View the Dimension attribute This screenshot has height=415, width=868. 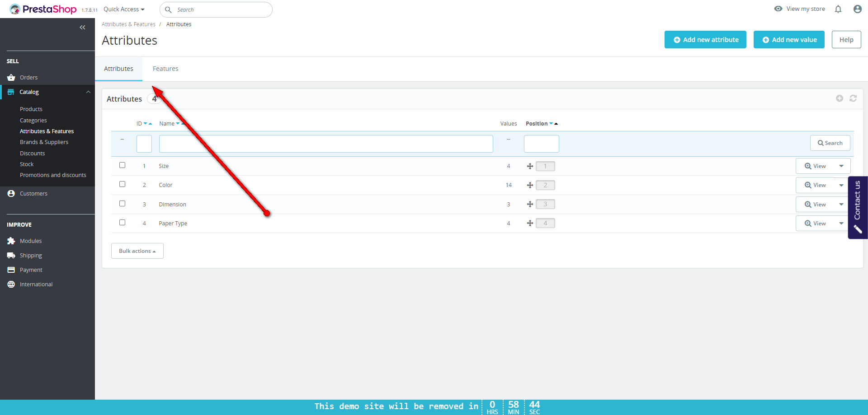pyautogui.click(x=815, y=205)
